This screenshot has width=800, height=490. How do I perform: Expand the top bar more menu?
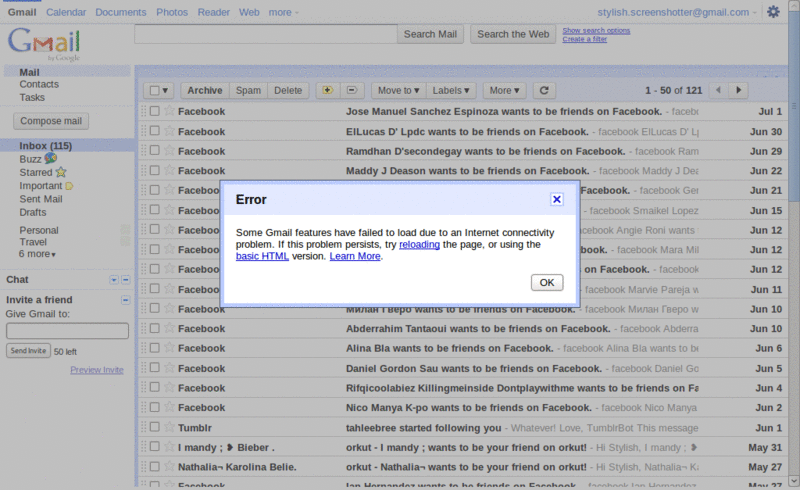(x=284, y=12)
